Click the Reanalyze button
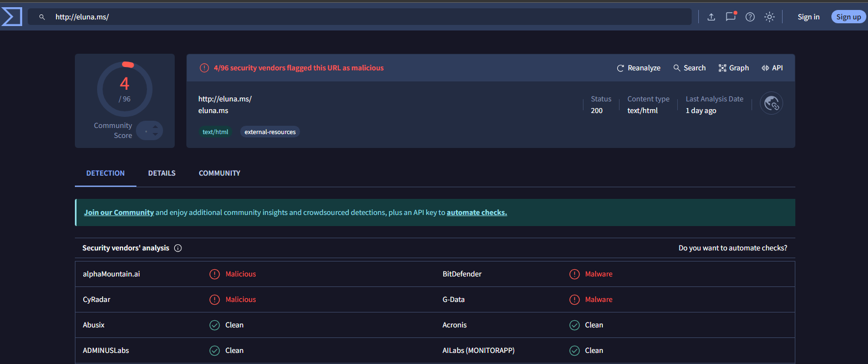The image size is (868, 364). tap(638, 68)
